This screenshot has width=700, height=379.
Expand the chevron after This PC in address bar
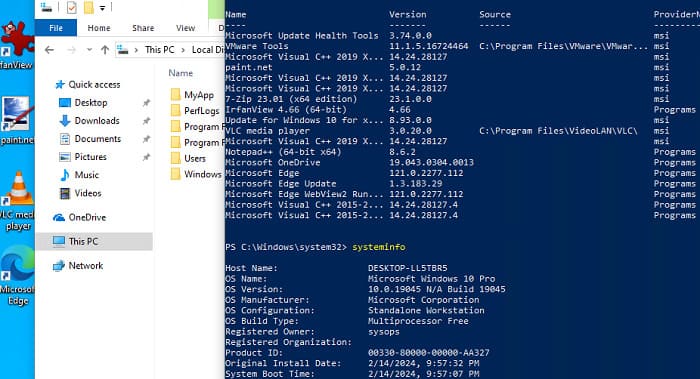click(183, 50)
